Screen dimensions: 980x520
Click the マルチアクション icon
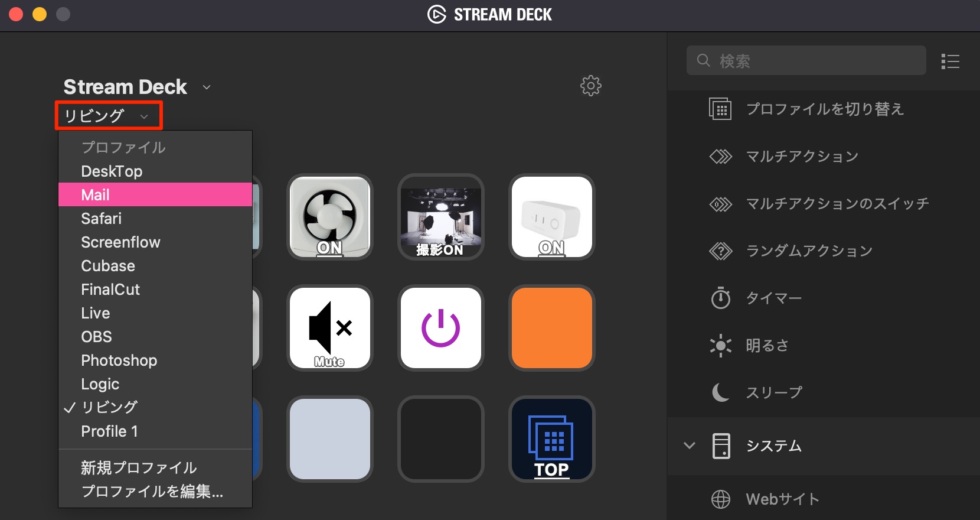click(x=720, y=157)
